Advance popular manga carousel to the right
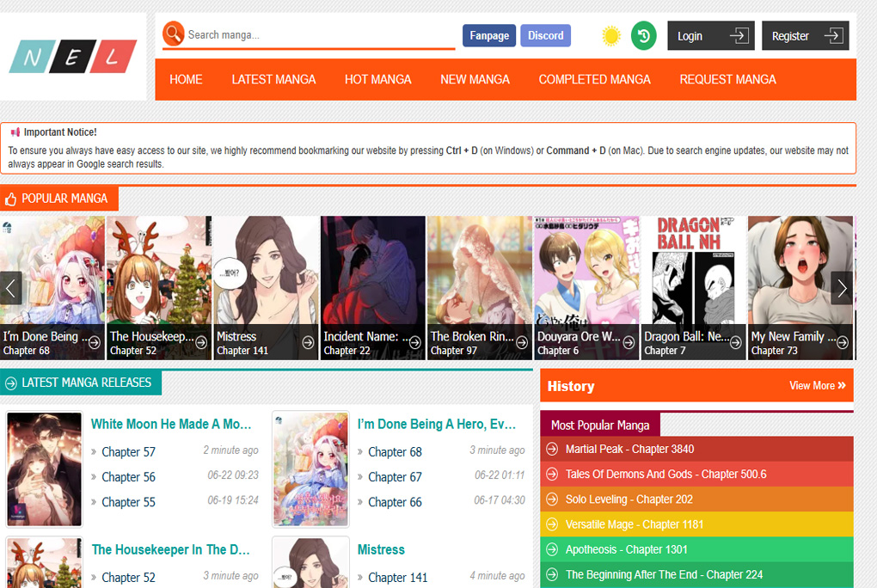This screenshot has height=588, width=877. pos(842,288)
